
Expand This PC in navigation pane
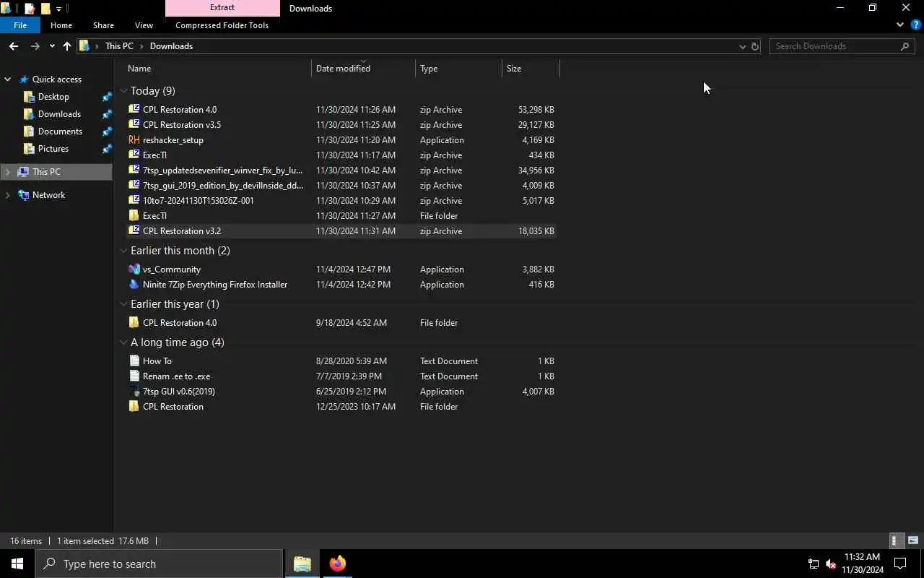(x=8, y=172)
